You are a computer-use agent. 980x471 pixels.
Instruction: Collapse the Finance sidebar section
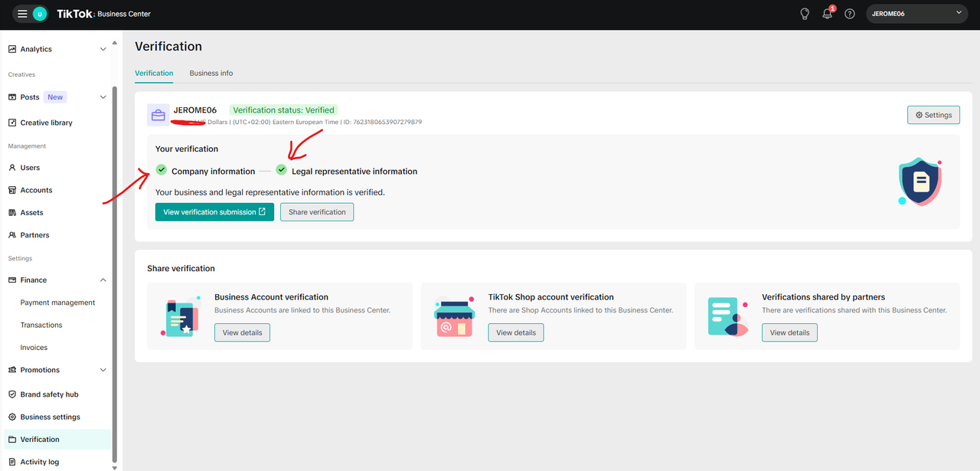coord(103,280)
